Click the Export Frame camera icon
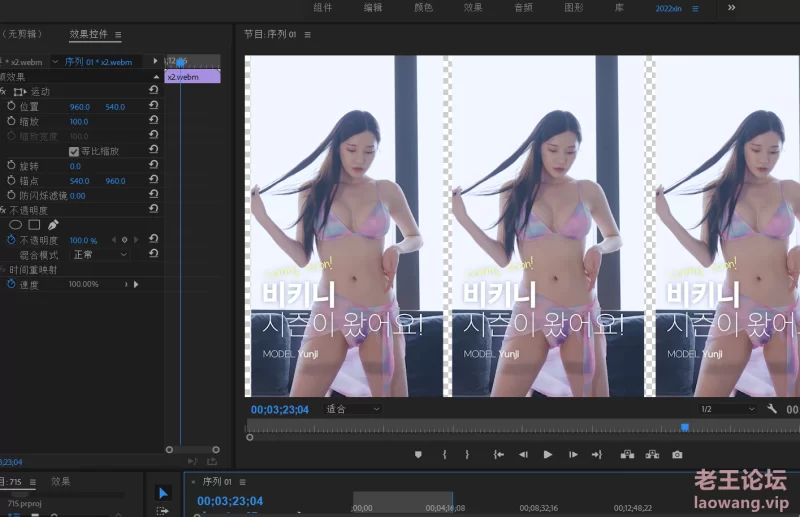The width and height of the screenshot is (800, 517). pyautogui.click(x=677, y=454)
